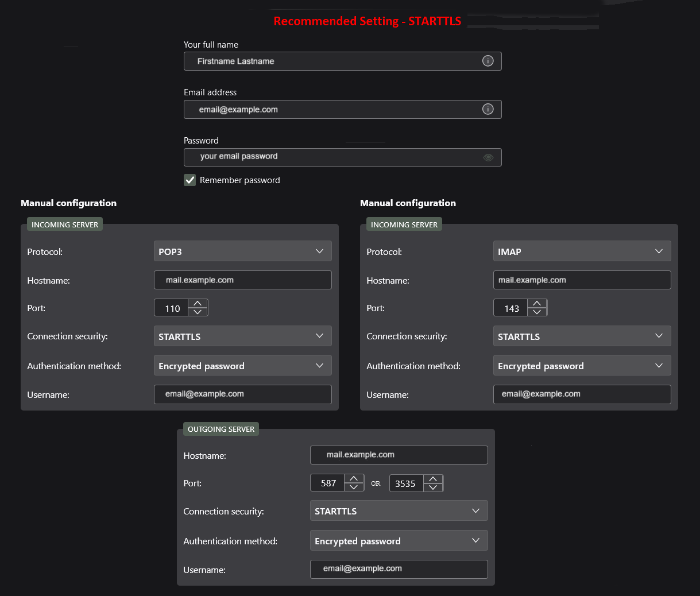This screenshot has width=700, height=596.
Task: Increase the POP3 port 110 value
Action: [x=198, y=303]
